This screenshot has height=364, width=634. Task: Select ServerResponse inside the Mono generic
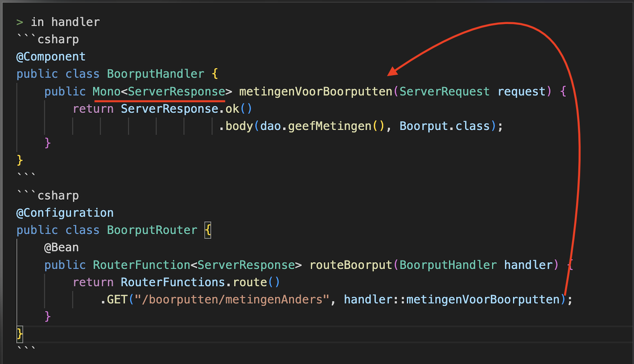pos(176,92)
